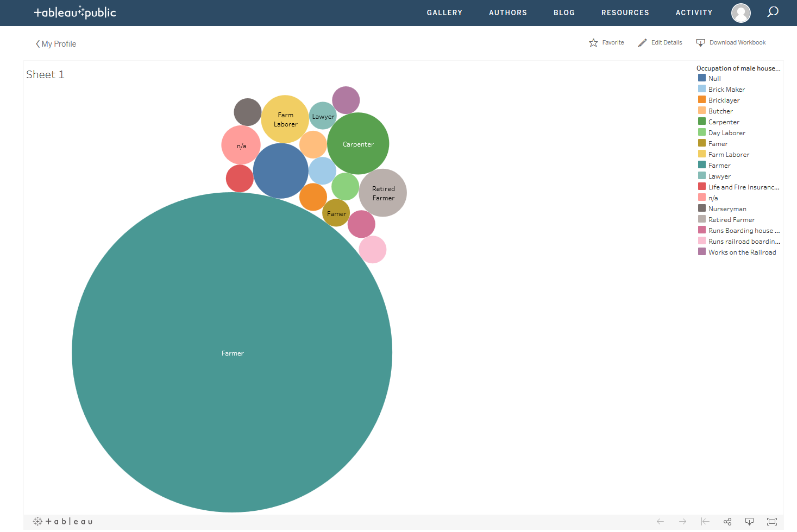Image resolution: width=797 pixels, height=532 pixels.
Task: Select the Farmer legend color swatch
Action: click(702, 165)
